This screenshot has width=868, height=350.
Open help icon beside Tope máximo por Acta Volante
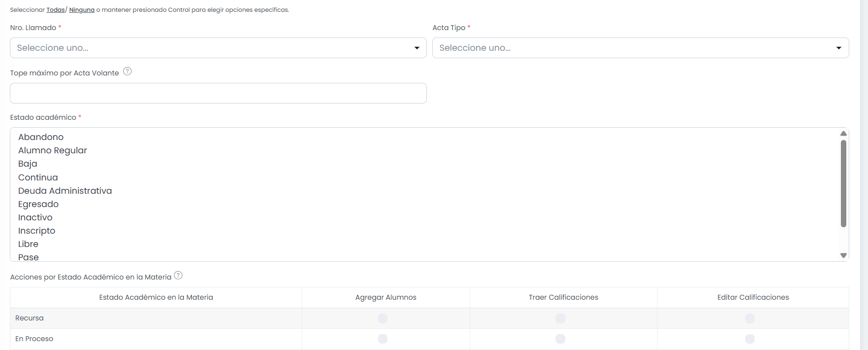[127, 71]
